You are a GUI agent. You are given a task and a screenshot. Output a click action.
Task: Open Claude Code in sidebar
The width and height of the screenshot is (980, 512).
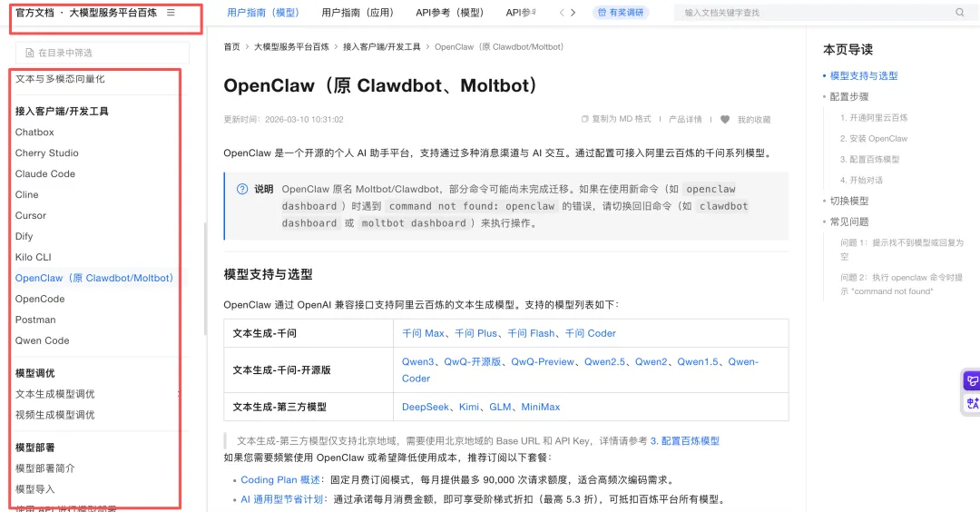(x=45, y=173)
